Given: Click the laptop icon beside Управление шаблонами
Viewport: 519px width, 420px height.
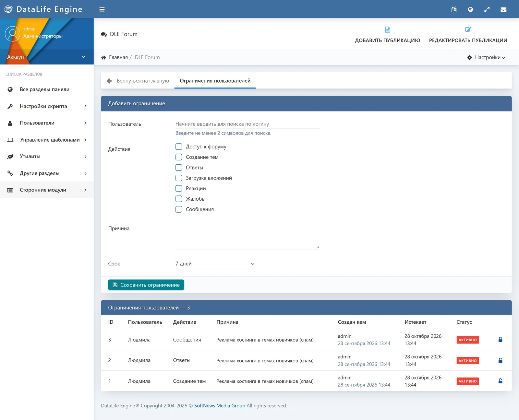Looking at the screenshot, I should pyautogui.click(x=10, y=140).
